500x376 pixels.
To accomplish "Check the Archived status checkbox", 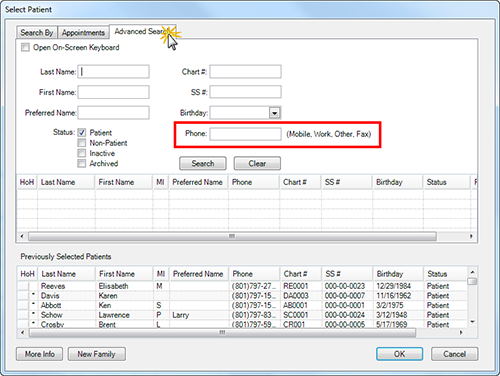I will tap(82, 163).
